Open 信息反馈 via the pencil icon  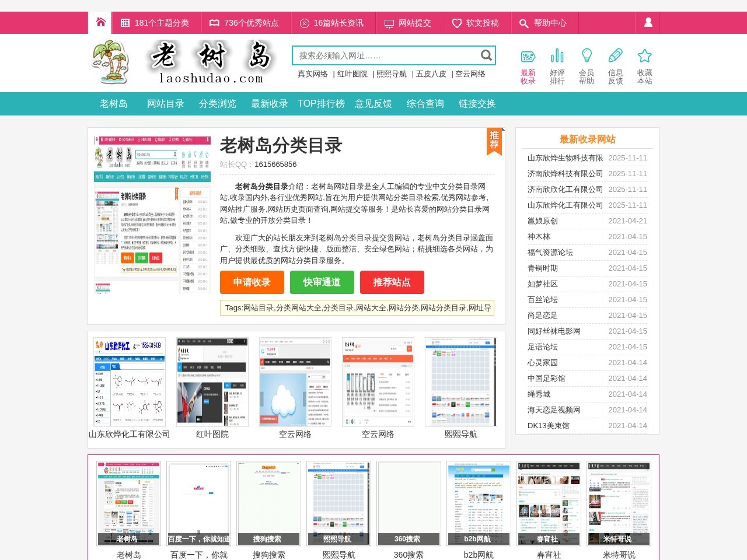[616, 55]
